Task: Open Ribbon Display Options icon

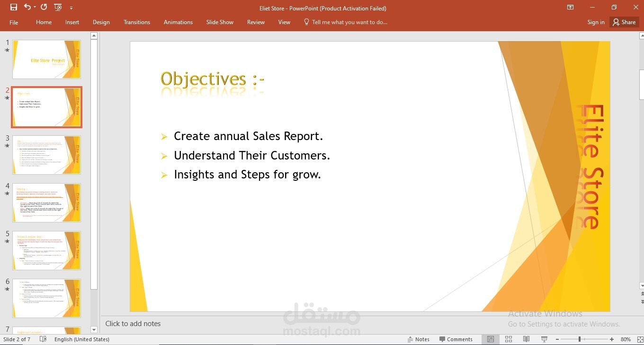Action: click(x=570, y=7)
